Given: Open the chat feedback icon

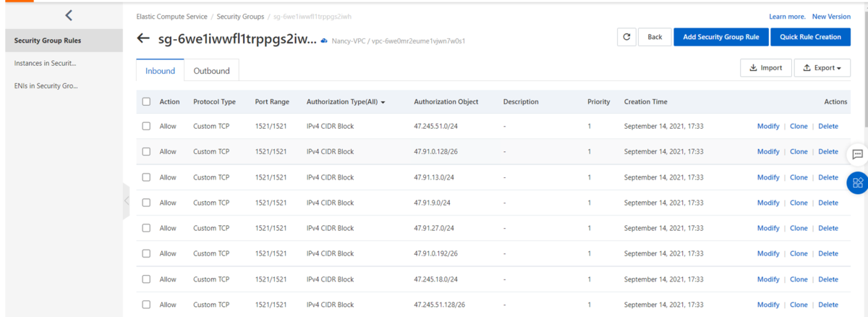Looking at the screenshot, I should click(x=858, y=154).
